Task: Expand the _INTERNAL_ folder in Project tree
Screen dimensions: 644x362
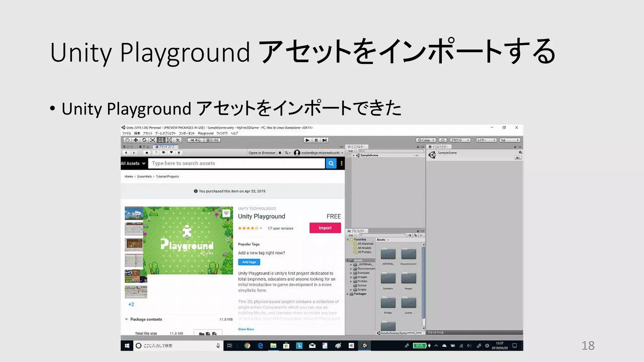Action: (351, 265)
